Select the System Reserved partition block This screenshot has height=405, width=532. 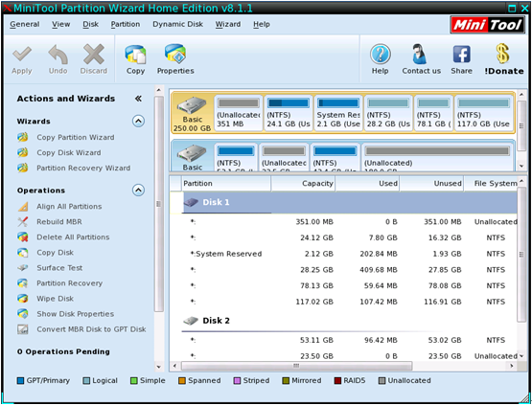tap(338, 113)
